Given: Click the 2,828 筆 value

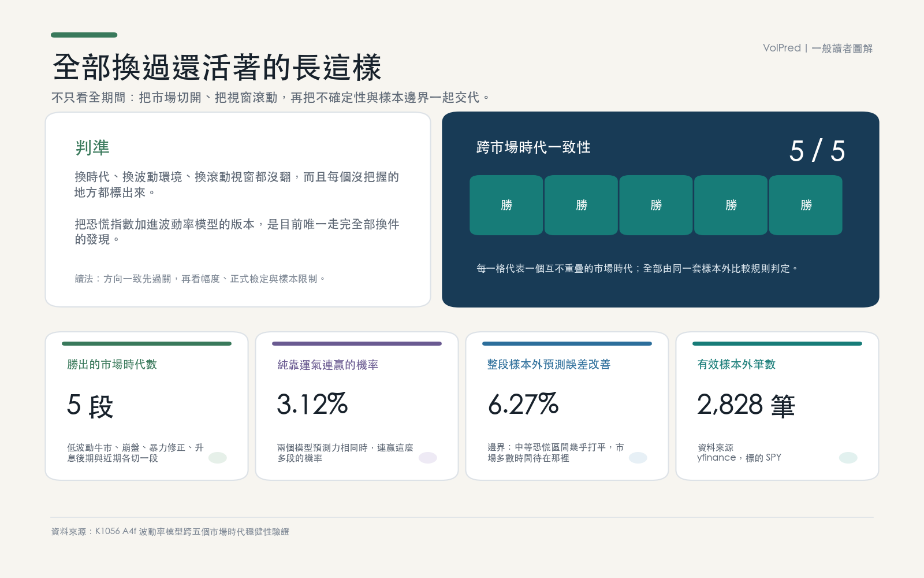Looking at the screenshot, I should click(746, 405).
